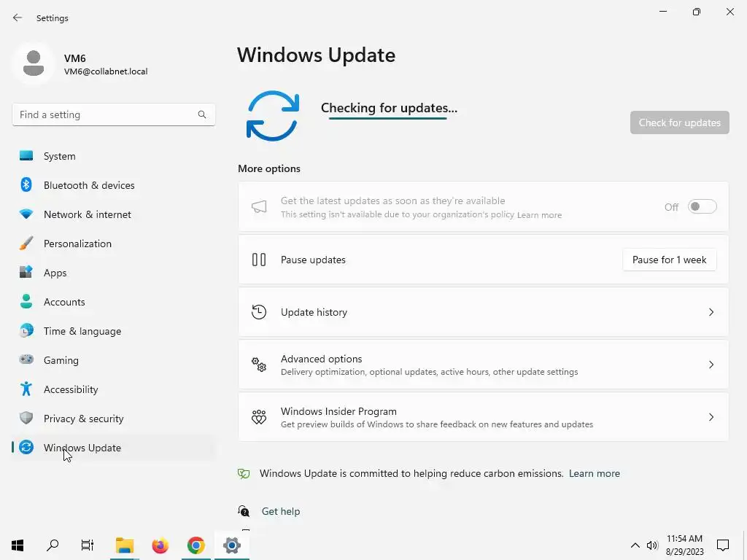The height and width of the screenshot is (560, 747).
Task: Open the Windows Start menu
Action: [x=18, y=545]
